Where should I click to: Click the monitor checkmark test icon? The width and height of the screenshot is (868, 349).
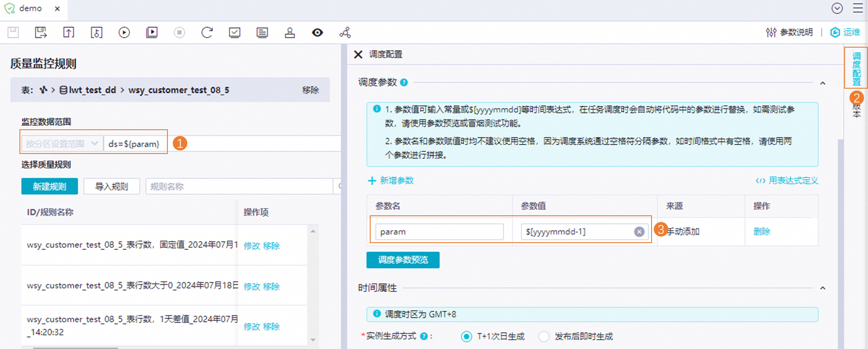point(235,32)
